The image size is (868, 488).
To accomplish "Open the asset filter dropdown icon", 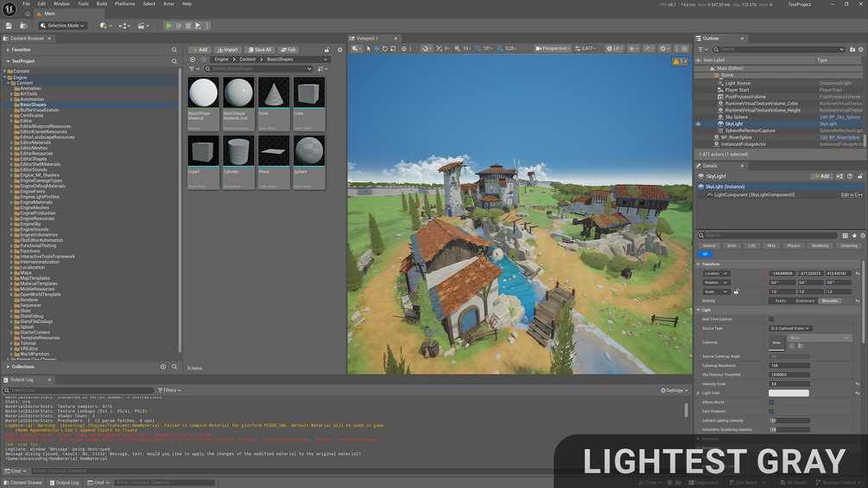I will point(193,68).
